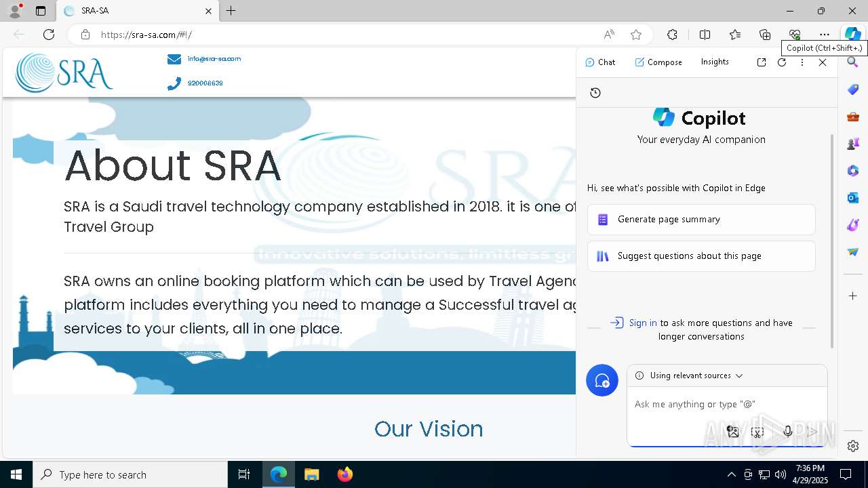Open the Favorites list icon
The image size is (868, 488).
point(735,35)
